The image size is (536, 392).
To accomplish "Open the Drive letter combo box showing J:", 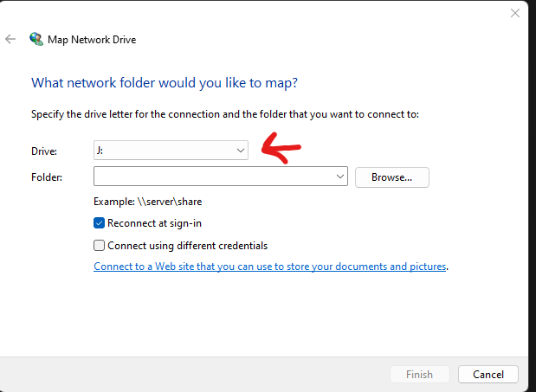I will click(171, 151).
